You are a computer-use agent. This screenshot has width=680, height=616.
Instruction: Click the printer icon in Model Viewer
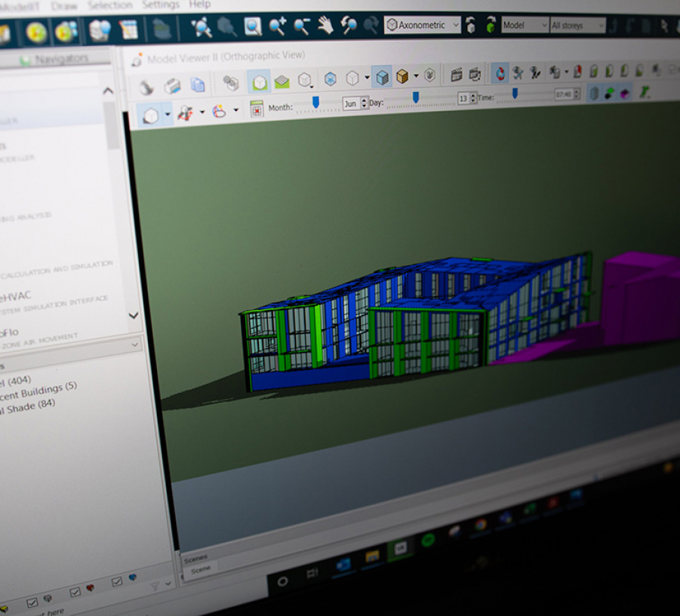172,86
